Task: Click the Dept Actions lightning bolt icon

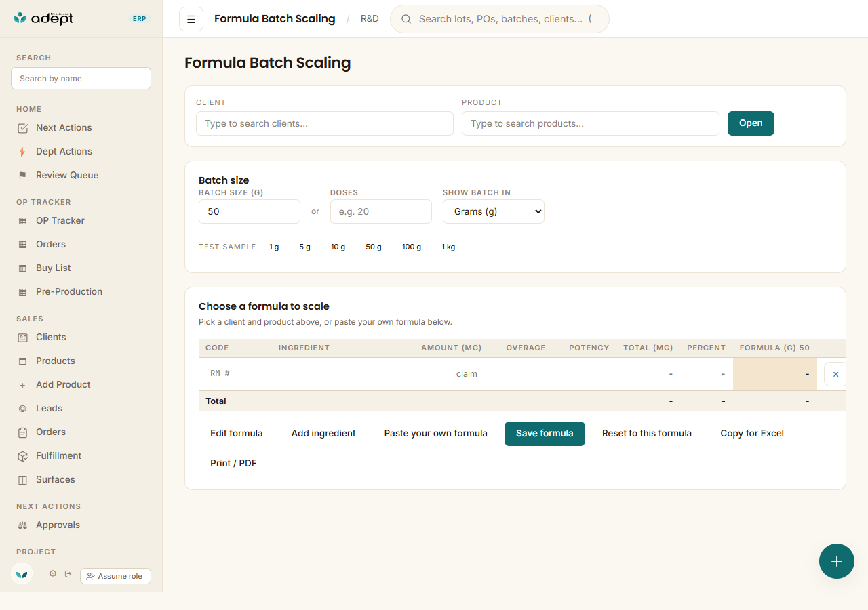Action: (x=22, y=152)
